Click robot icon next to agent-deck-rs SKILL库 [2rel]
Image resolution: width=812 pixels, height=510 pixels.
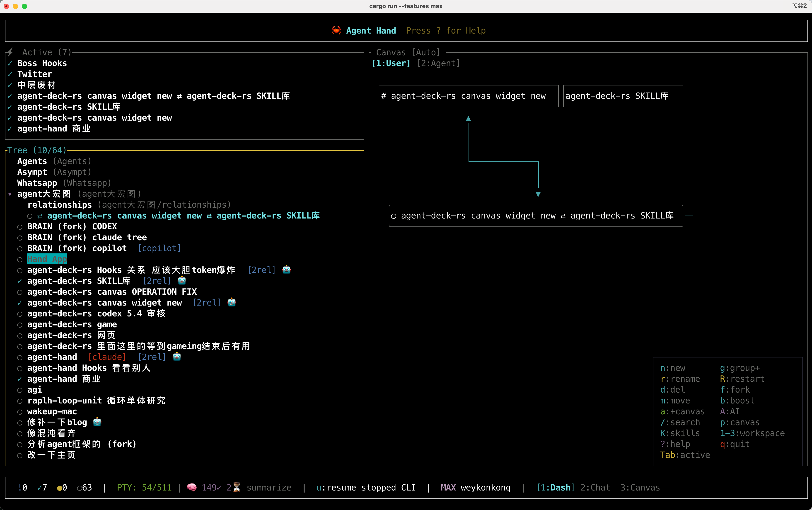[182, 280]
